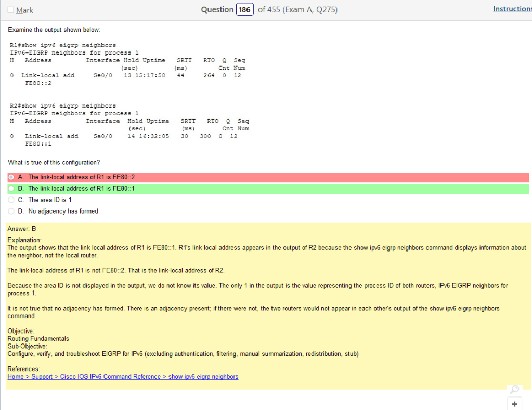Screen dimensions: 532x410
Task: Select radio button for answer B
Action: [x=11, y=189]
